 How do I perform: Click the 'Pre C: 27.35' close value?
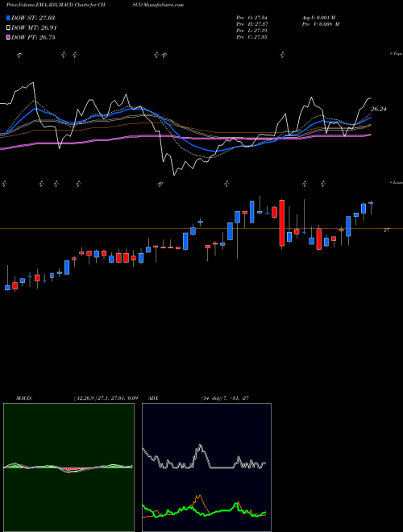tap(251, 36)
